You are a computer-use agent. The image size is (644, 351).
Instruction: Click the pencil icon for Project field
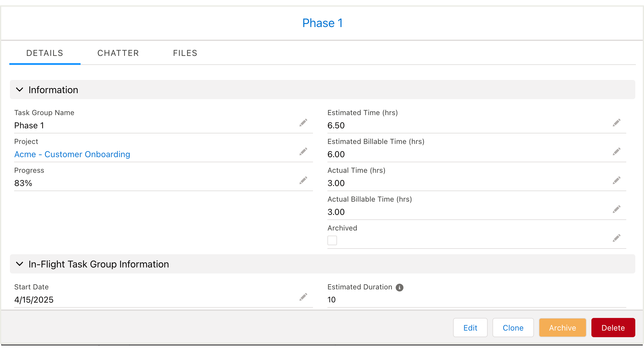click(x=303, y=151)
